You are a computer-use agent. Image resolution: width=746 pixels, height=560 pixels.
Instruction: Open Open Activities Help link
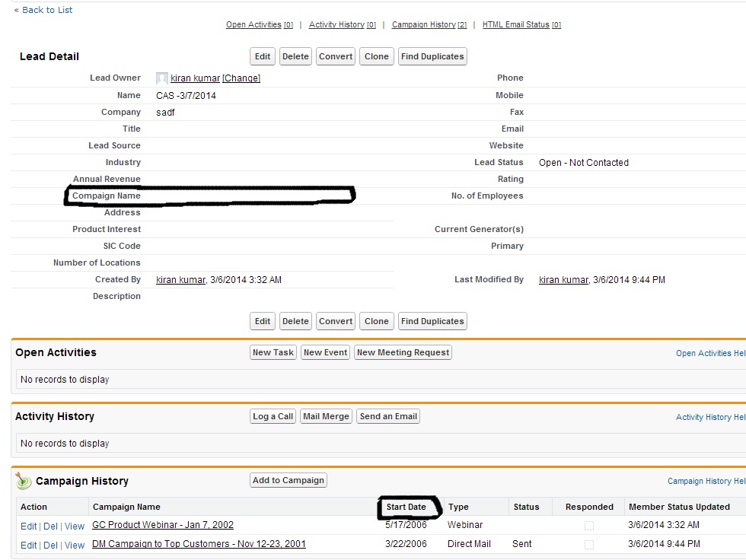tap(710, 353)
